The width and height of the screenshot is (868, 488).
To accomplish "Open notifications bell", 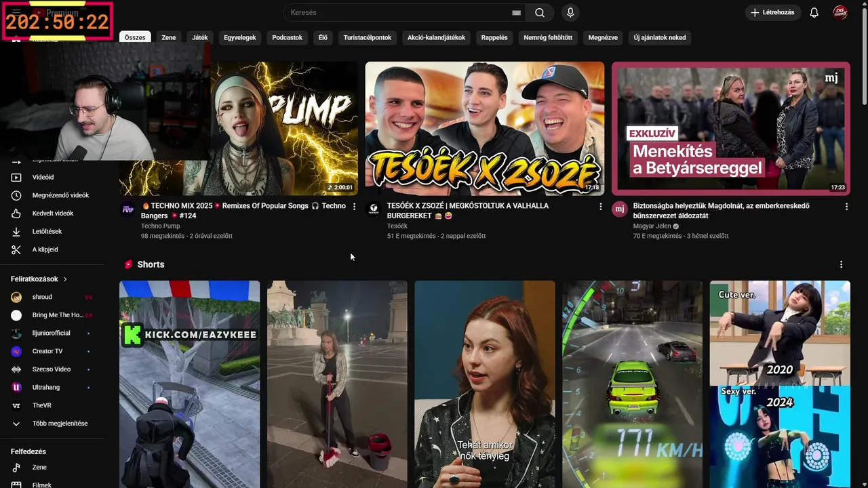I will [814, 12].
